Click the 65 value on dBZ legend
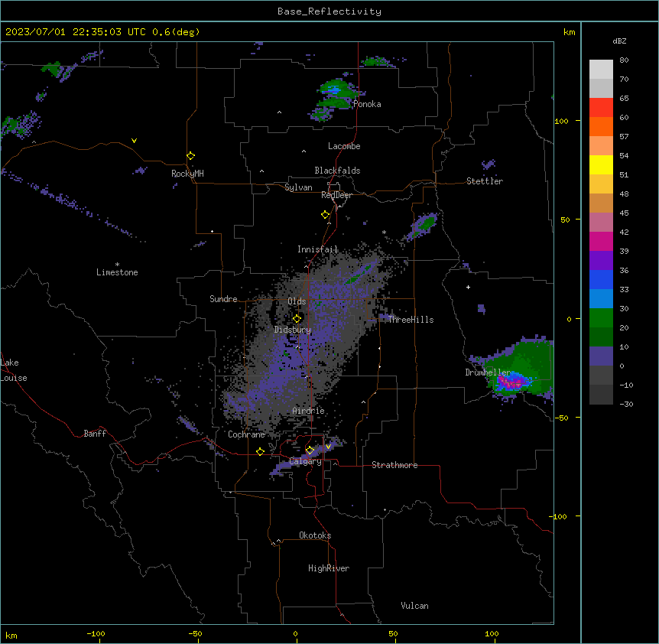This screenshot has width=659, height=644. (x=624, y=99)
